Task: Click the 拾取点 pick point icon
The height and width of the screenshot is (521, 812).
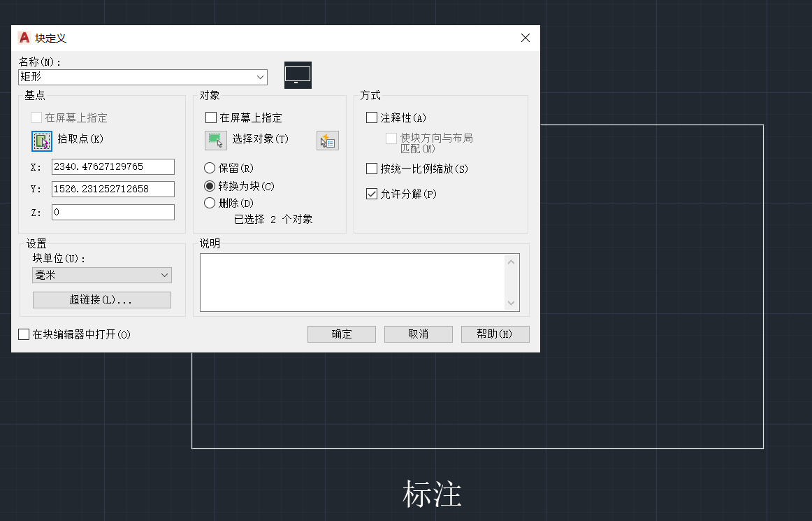Action: click(41, 139)
